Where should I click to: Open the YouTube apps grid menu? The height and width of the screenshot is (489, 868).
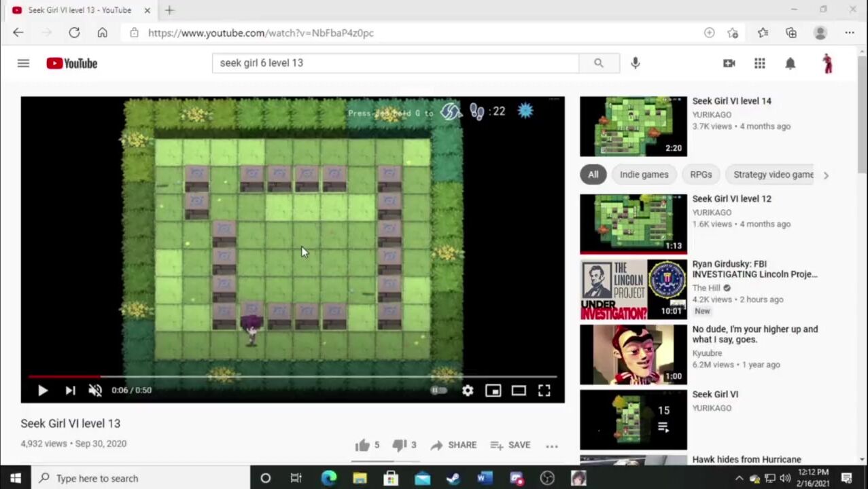point(760,63)
